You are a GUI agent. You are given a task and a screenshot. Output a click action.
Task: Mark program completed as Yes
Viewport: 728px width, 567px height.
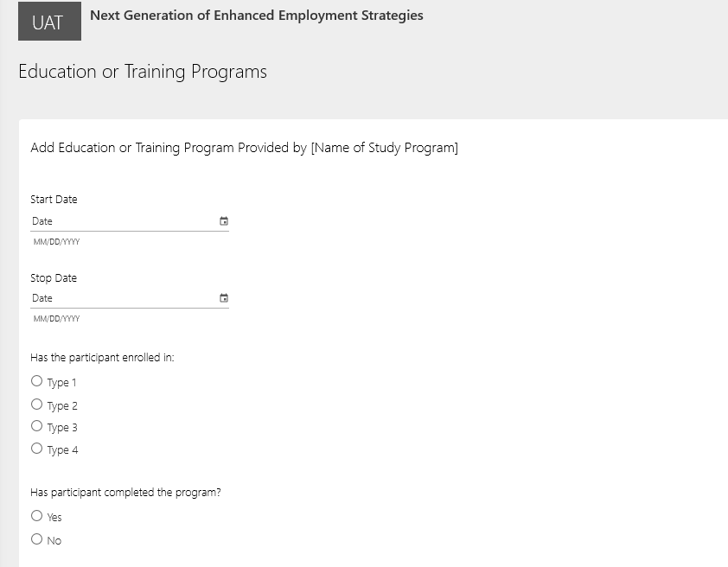coord(36,516)
